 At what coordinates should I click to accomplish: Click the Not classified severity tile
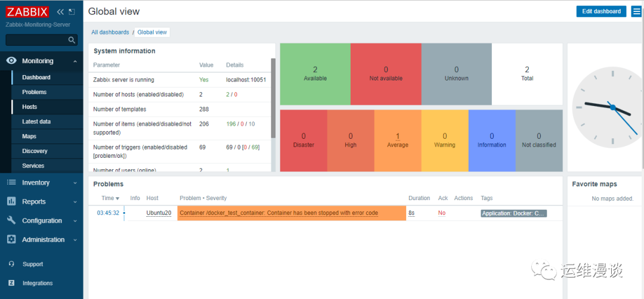pyautogui.click(x=539, y=141)
